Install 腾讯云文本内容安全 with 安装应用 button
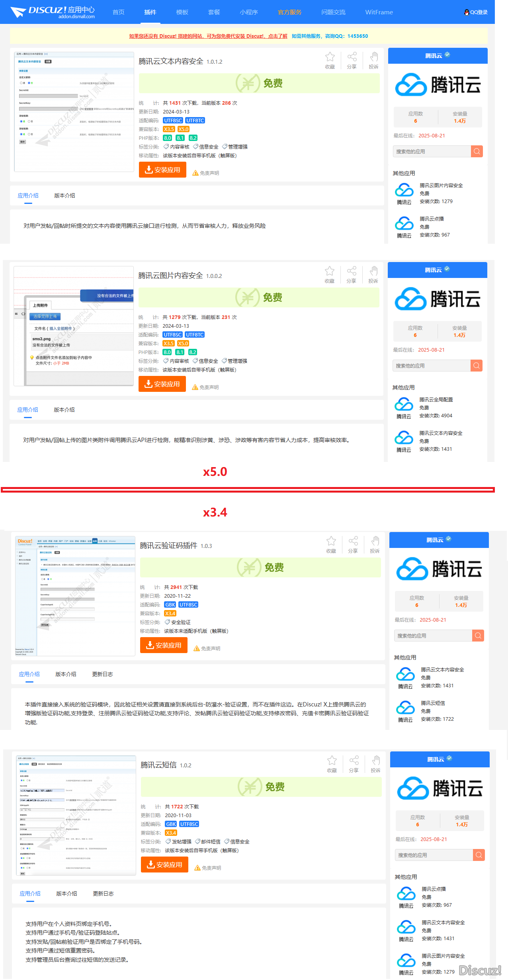This screenshot has width=508, height=980. click(162, 170)
